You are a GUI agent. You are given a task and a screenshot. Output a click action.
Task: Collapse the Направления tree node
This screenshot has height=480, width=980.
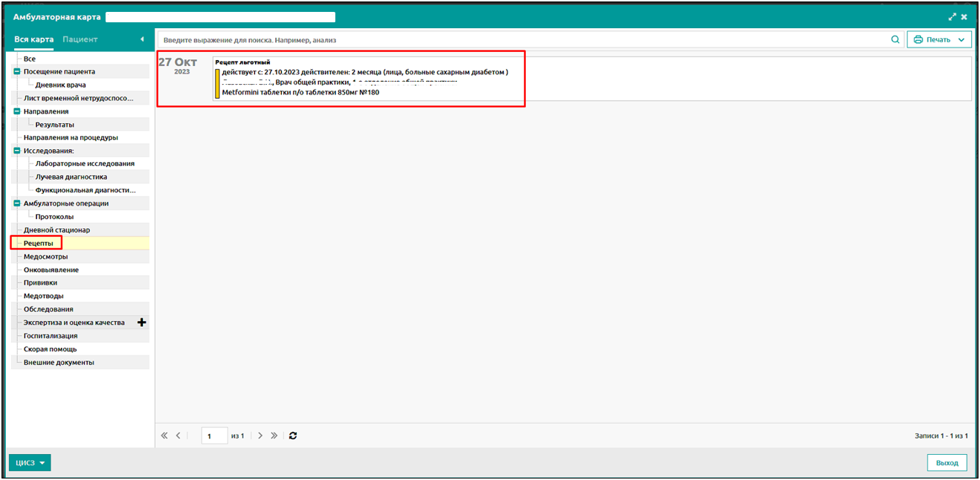[x=16, y=111]
